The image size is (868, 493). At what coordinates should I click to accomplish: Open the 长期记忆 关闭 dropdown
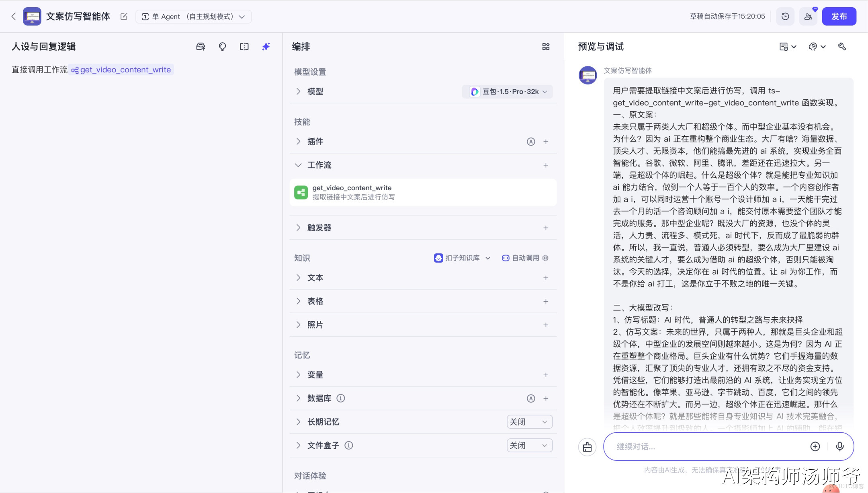pos(529,422)
